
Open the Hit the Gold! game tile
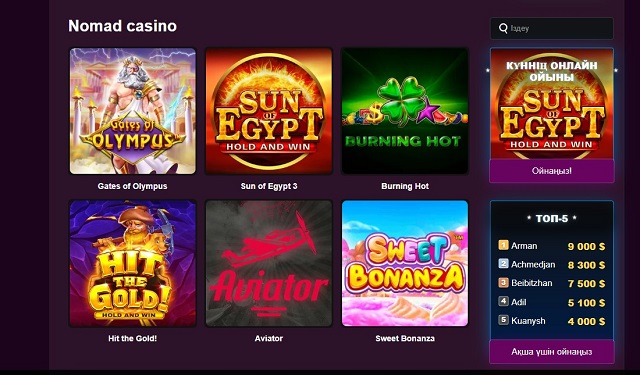pos(133,263)
